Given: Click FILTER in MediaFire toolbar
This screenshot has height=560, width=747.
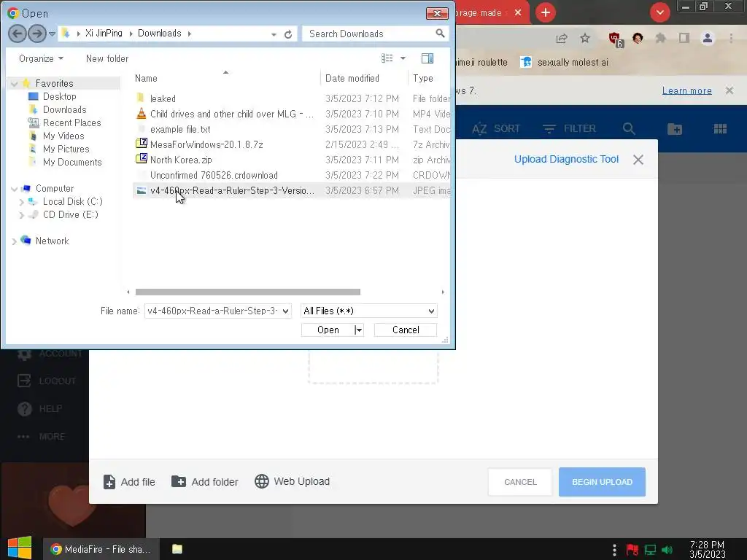Looking at the screenshot, I should coord(569,128).
